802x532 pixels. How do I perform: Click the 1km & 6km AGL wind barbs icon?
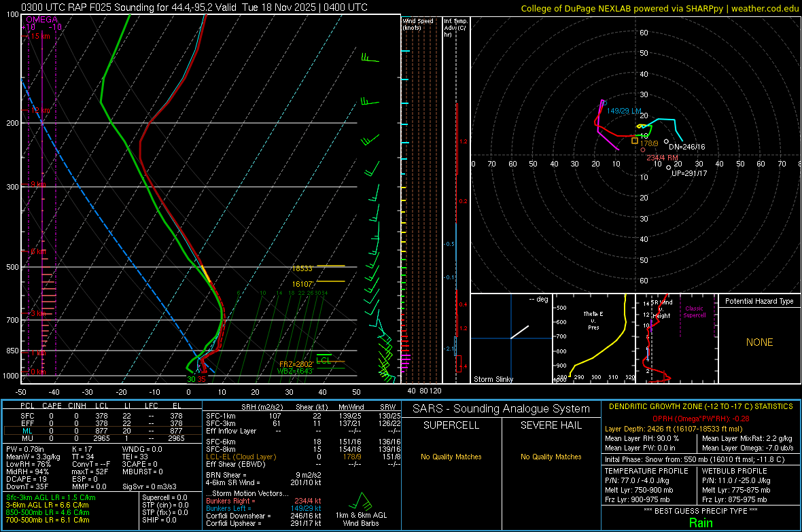pos(361,501)
